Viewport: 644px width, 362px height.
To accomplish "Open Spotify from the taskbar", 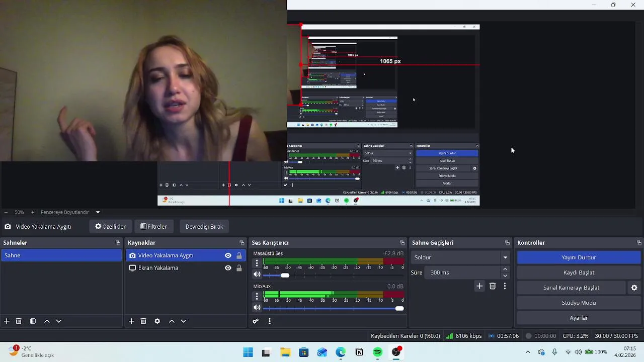I will [378, 352].
